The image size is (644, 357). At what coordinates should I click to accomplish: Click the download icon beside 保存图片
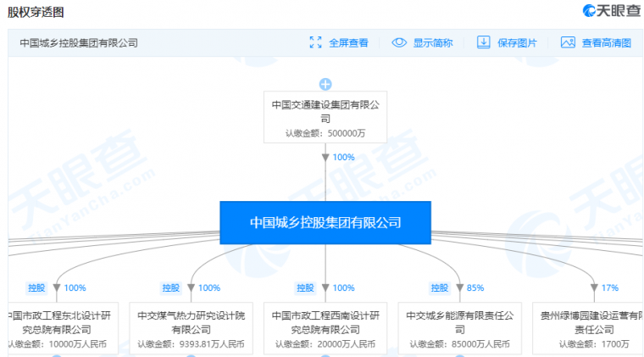[x=484, y=42]
